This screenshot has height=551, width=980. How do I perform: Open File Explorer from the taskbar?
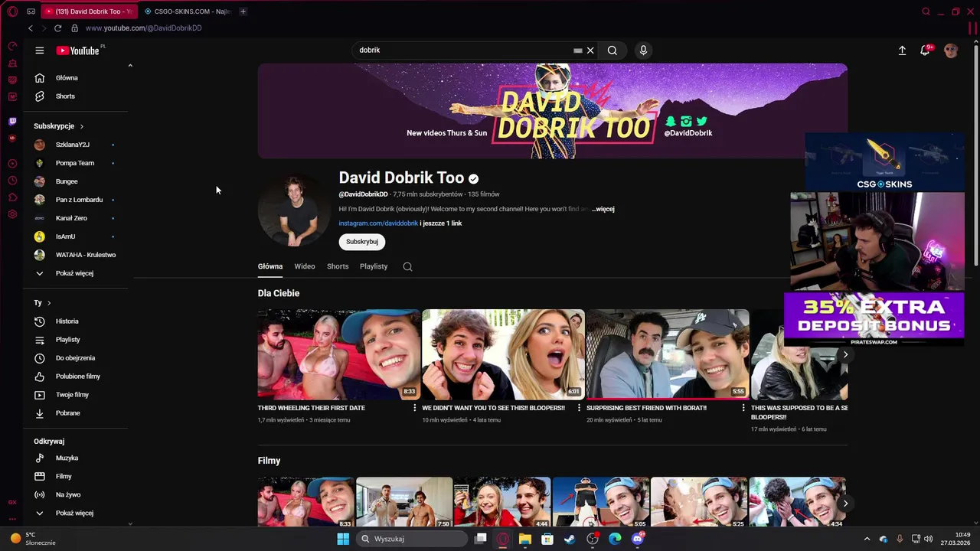tap(524, 539)
